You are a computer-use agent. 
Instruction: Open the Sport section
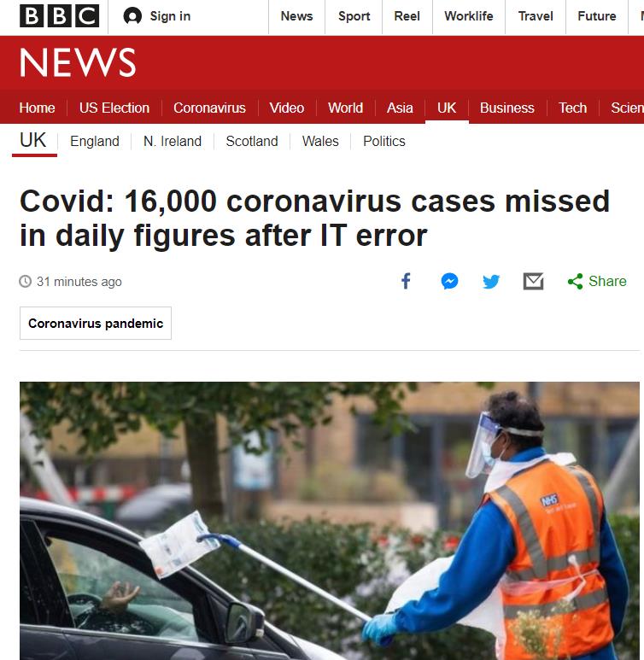tap(354, 16)
